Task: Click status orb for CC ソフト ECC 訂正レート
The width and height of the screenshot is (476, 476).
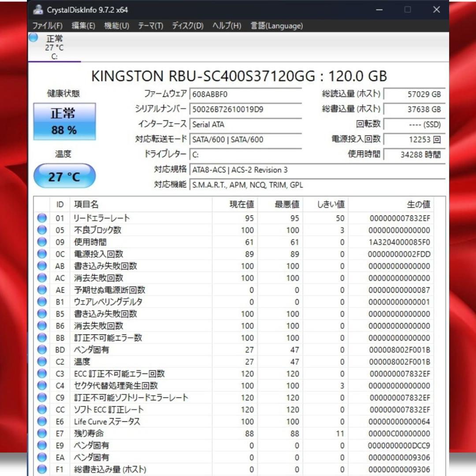Action: pyautogui.click(x=42, y=409)
